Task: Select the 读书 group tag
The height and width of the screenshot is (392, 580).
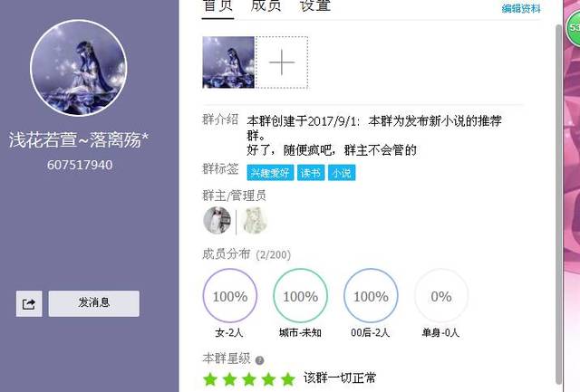Action: (311, 173)
